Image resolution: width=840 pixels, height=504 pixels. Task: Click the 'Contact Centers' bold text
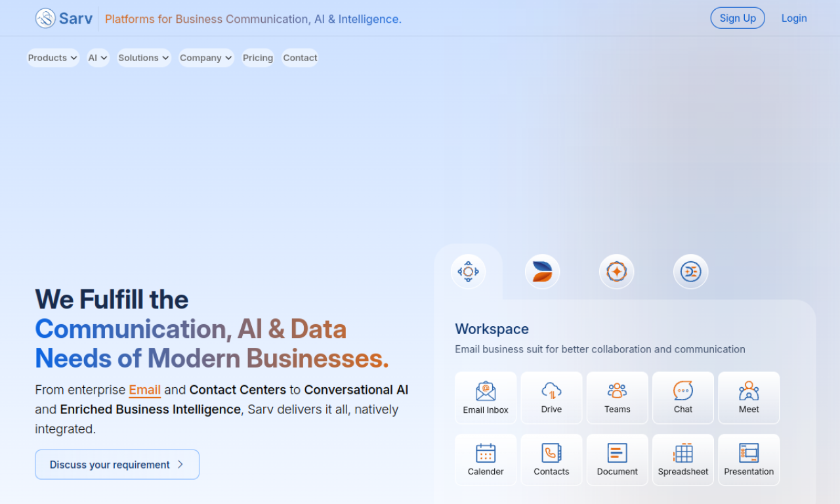[238, 390]
